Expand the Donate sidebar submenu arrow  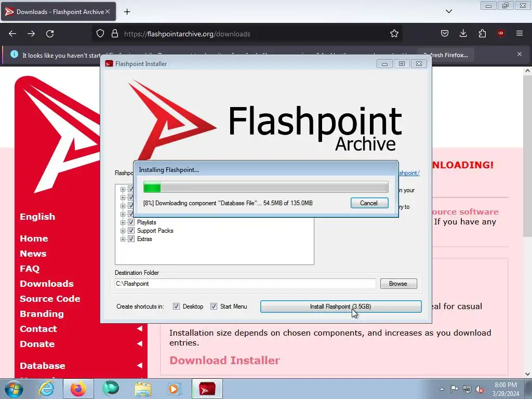click(x=139, y=344)
